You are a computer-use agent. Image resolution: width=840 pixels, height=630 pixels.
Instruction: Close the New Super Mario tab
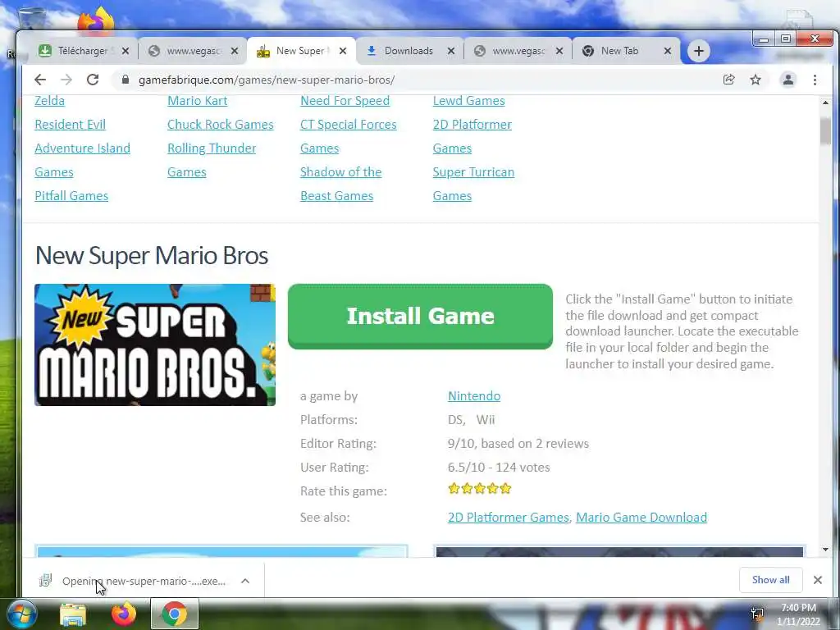coord(343,51)
